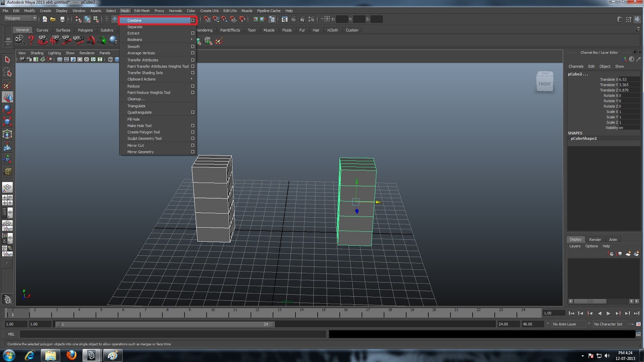The height and width of the screenshot is (362, 644).
Task: Select the Paint Selection tool
Action: [x=7, y=85]
